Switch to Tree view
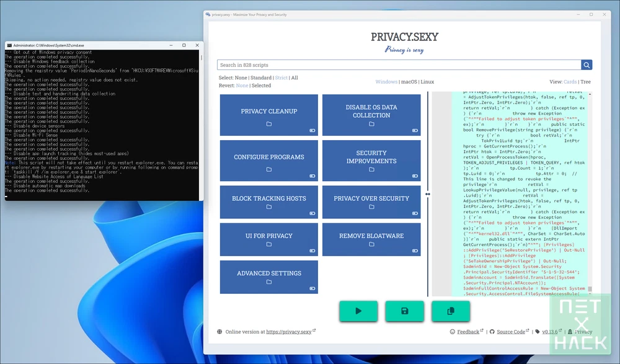The image size is (620, 364). (585, 82)
